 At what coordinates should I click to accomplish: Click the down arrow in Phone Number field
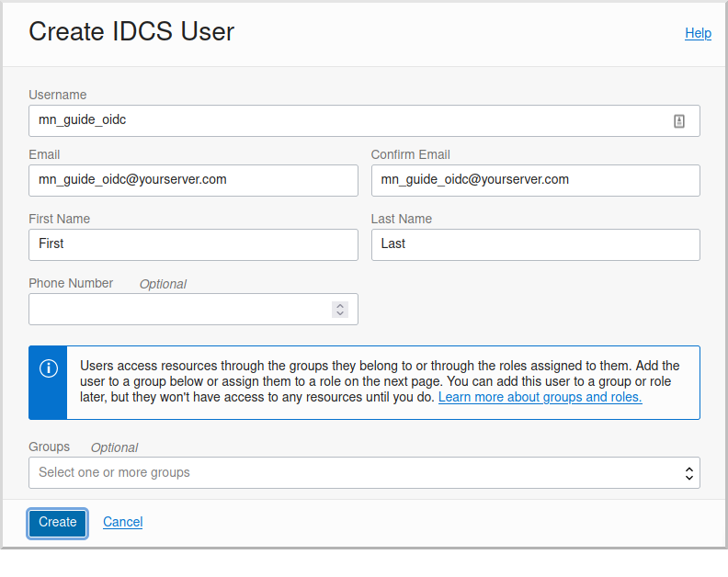(x=340, y=313)
